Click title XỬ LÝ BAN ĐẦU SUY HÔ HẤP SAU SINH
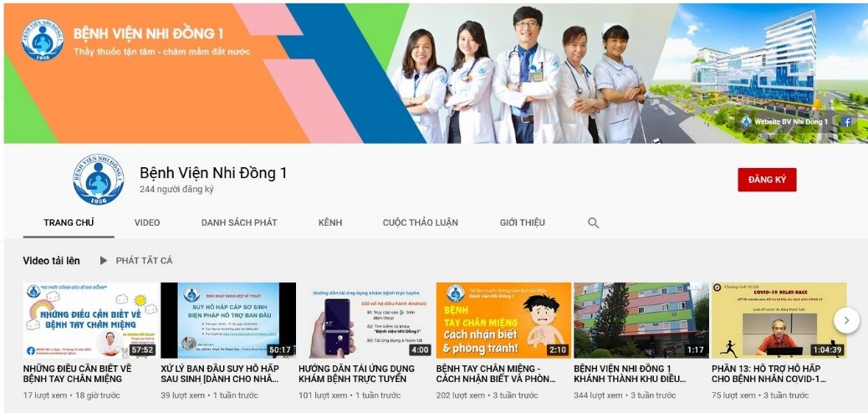Viewport: 868px width, 413px height. 220,374
